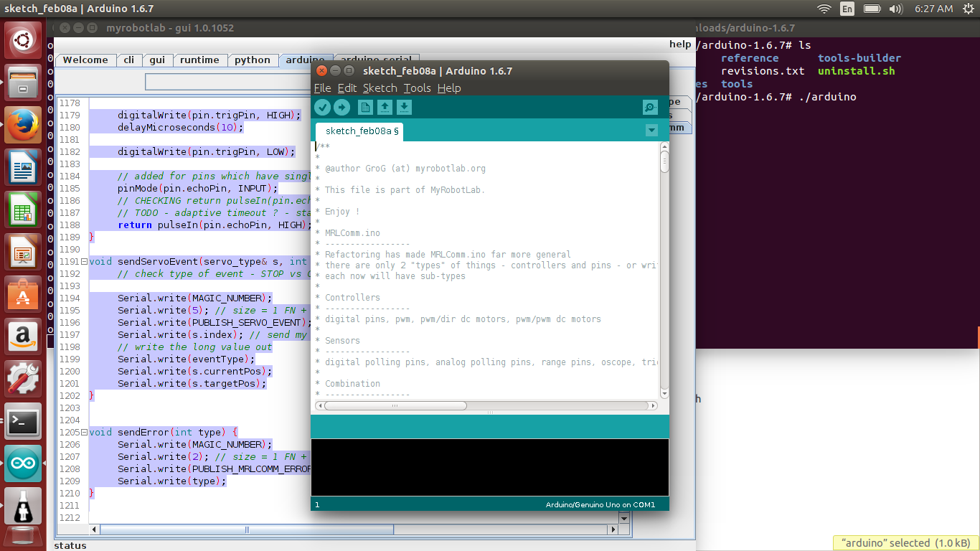Click the Arduino editor horizontal scrollbar thumb
The width and height of the screenshot is (980, 551).
pyautogui.click(x=395, y=405)
